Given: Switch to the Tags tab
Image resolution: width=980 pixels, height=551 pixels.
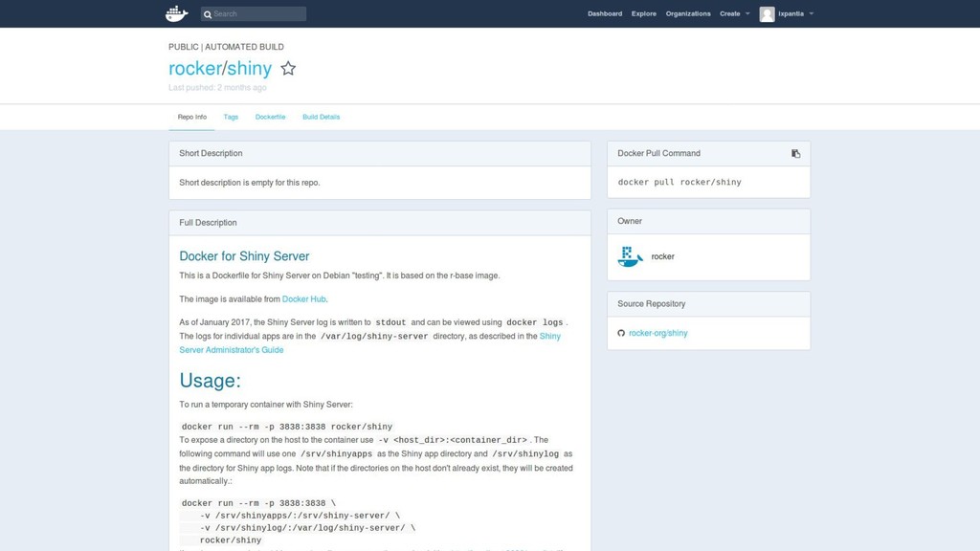Looking at the screenshot, I should (231, 117).
